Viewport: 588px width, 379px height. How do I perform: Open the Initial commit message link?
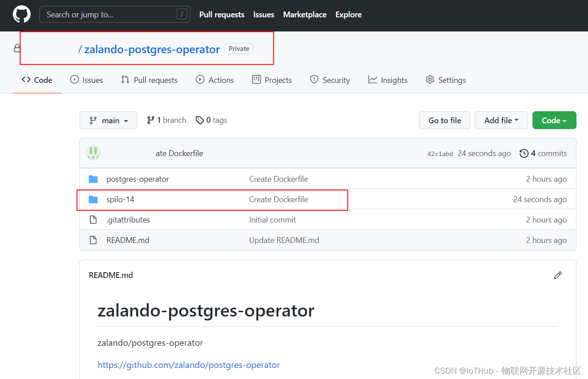click(x=272, y=220)
